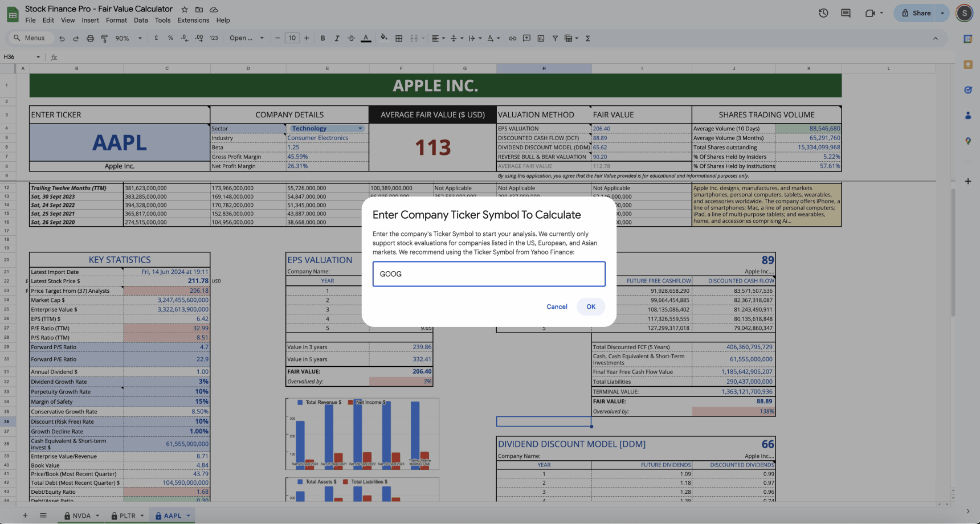Open Google Keep side panel icon

967,64
